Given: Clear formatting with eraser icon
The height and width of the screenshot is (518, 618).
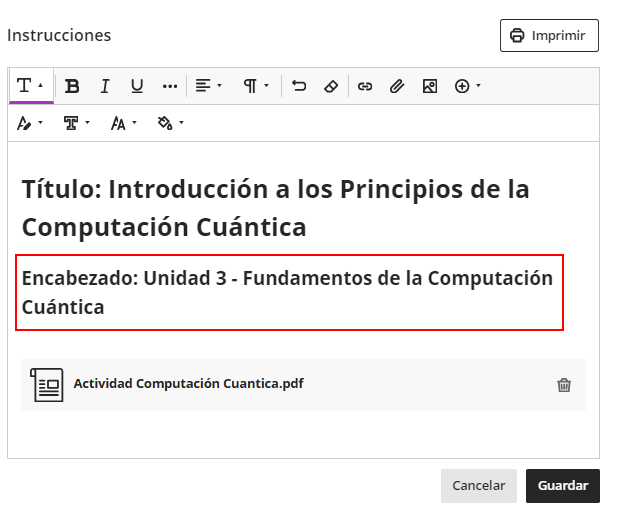Looking at the screenshot, I should tap(331, 86).
